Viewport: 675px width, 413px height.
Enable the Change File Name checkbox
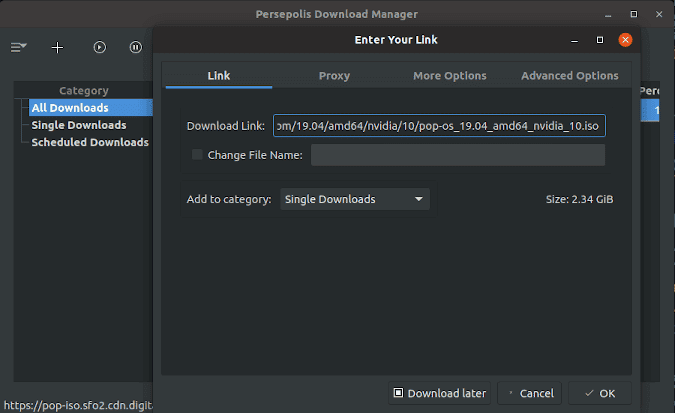tap(197, 155)
